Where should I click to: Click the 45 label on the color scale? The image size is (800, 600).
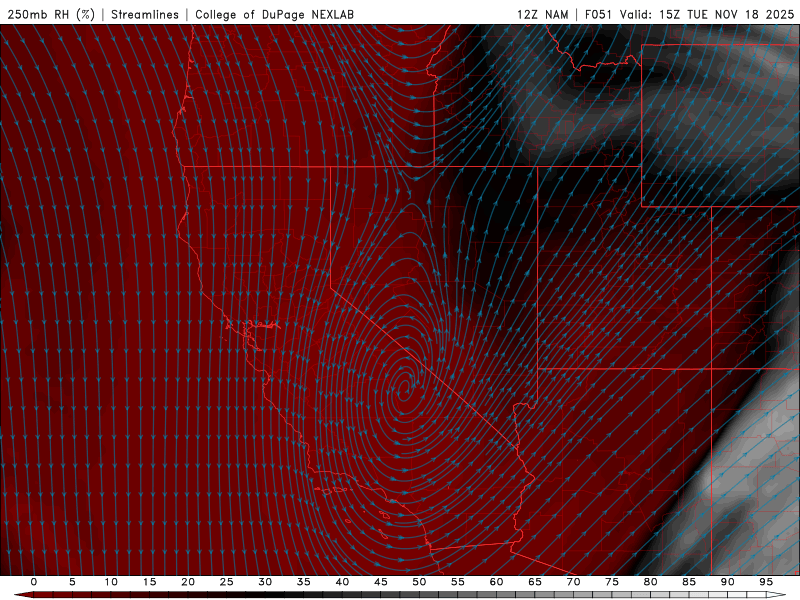[x=380, y=582]
